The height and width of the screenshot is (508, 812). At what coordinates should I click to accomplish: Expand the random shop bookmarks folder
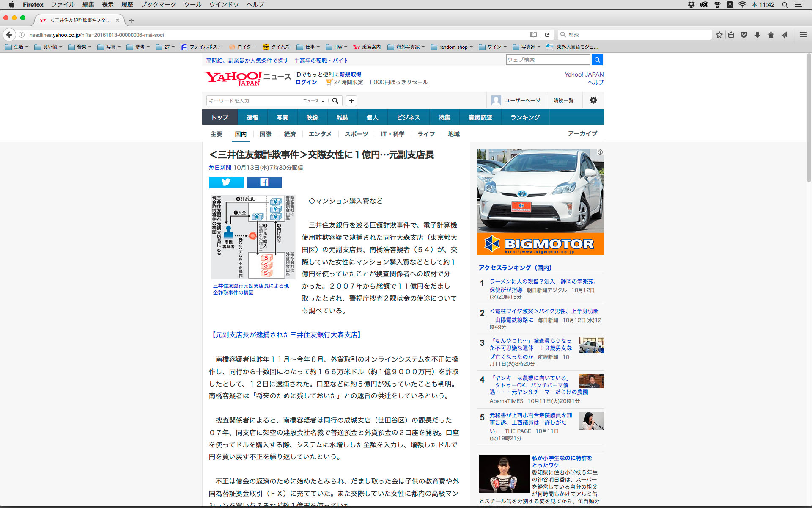[x=452, y=47]
